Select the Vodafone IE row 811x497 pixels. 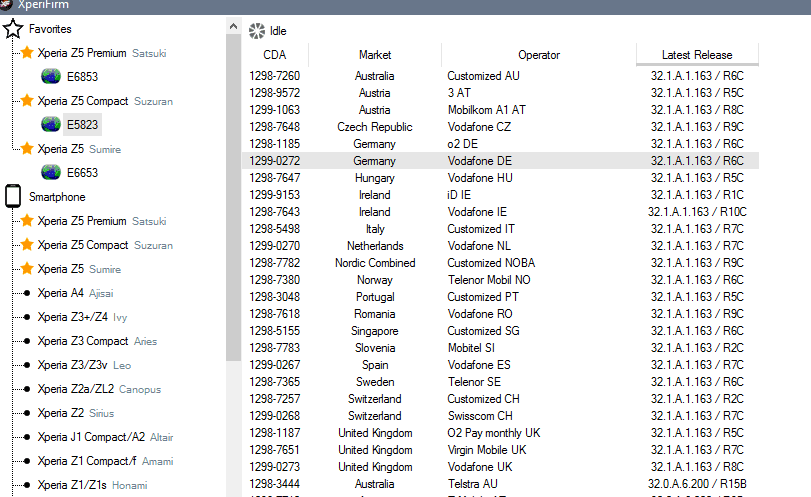coord(500,212)
